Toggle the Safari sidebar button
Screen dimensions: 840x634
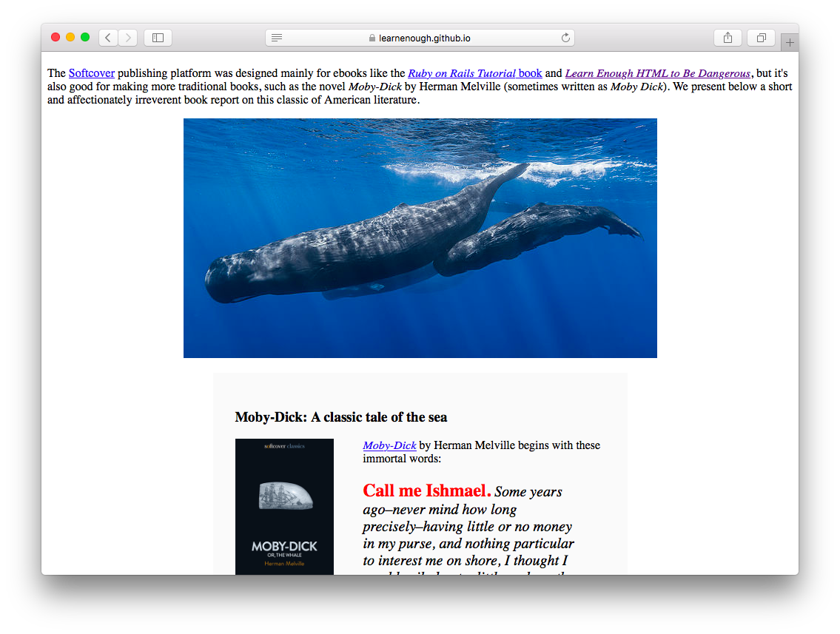coord(158,38)
